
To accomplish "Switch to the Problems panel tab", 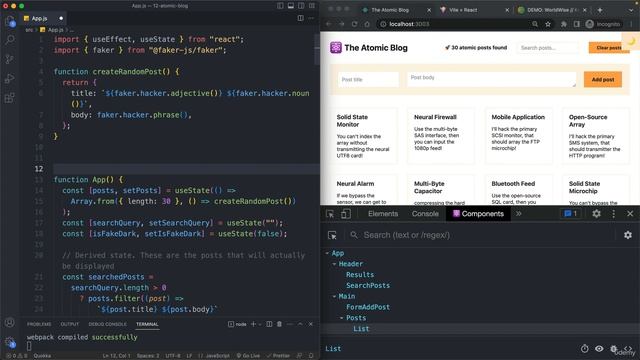I will tap(39, 324).
